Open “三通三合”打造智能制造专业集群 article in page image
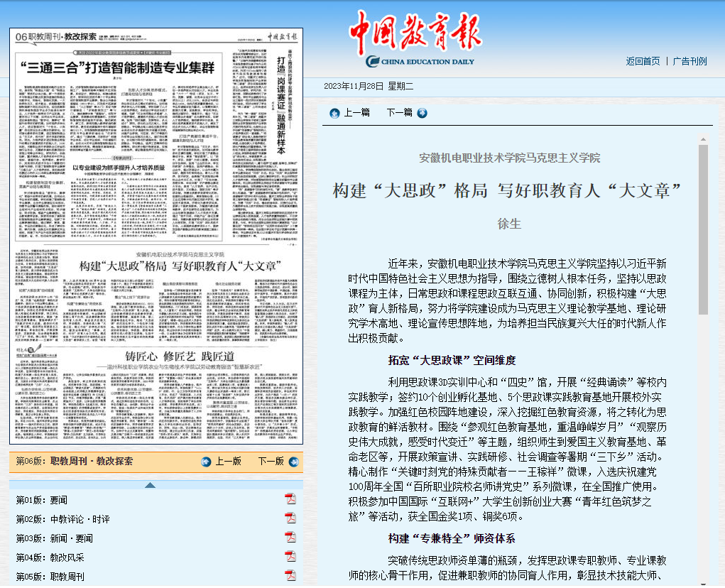This screenshot has width=725, height=588. [117, 68]
